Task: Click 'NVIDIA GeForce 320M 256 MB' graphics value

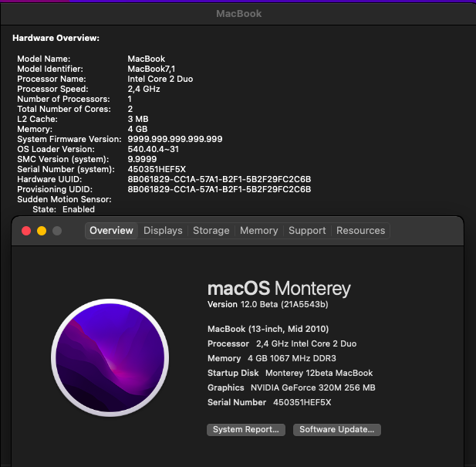Action: tap(313, 387)
